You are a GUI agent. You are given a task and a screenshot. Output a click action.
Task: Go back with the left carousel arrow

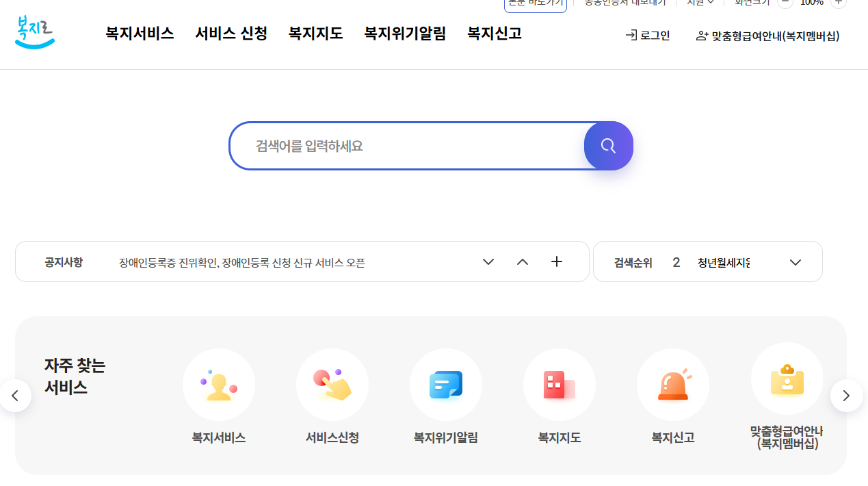tap(15, 395)
